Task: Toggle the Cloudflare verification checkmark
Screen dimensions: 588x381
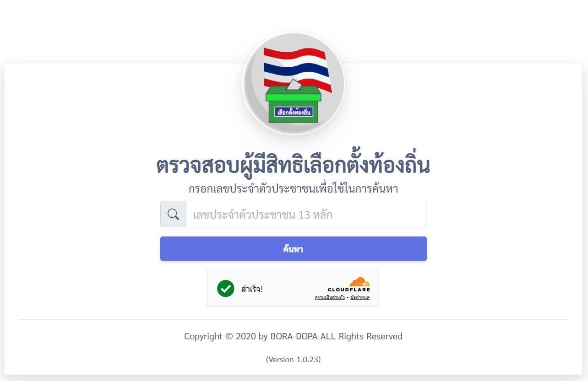Action: coord(225,288)
